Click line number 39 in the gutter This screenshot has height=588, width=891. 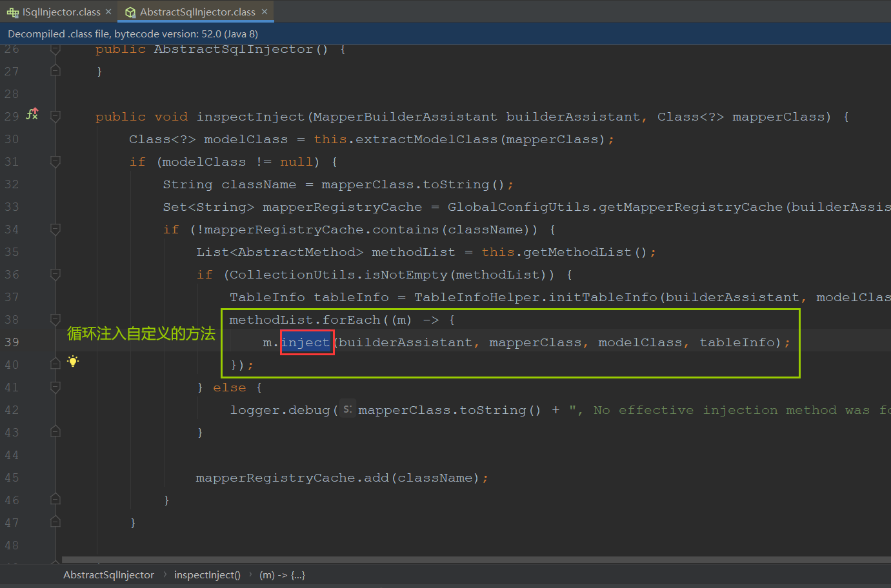pos(12,342)
